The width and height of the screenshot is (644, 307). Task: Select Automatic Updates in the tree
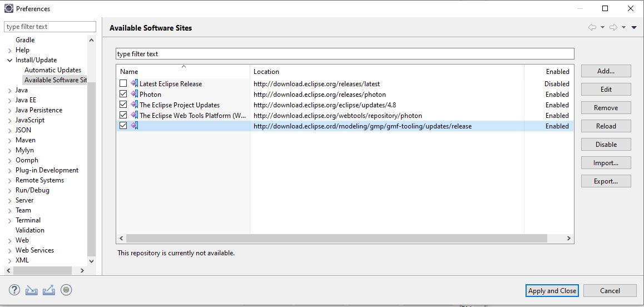(53, 70)
